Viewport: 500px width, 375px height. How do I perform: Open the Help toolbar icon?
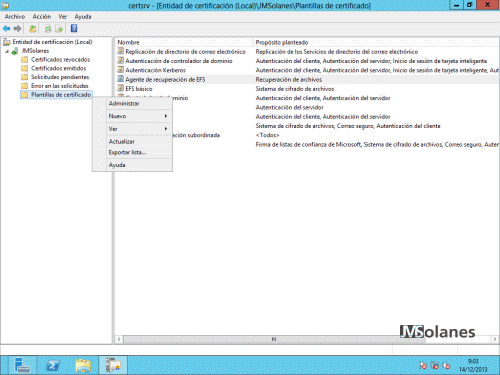coord(74,29)
